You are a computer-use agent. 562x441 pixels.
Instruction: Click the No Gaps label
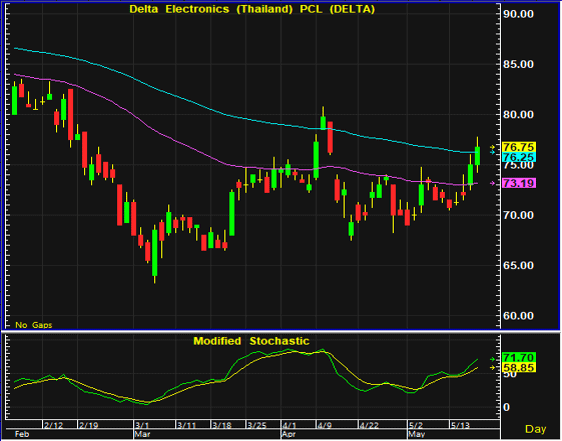pyautogui.click(x=34, y=325)
